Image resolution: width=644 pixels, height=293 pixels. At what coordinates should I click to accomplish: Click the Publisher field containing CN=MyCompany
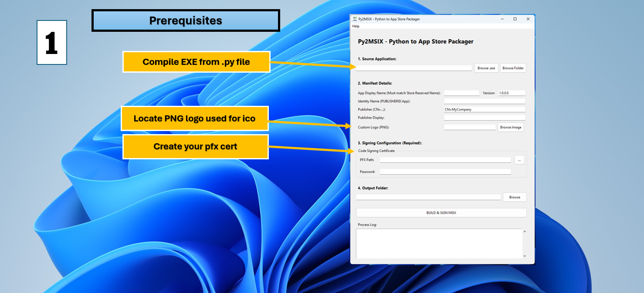484,109
